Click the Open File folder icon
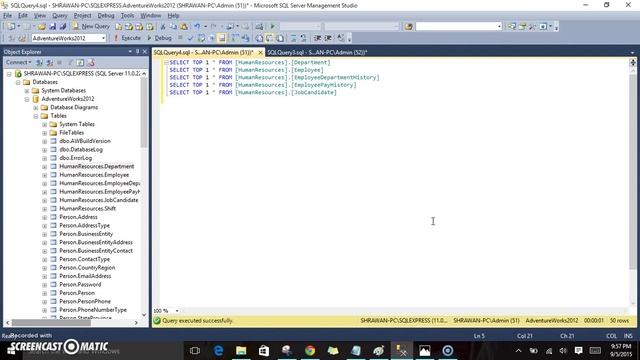 coord(42,26)
